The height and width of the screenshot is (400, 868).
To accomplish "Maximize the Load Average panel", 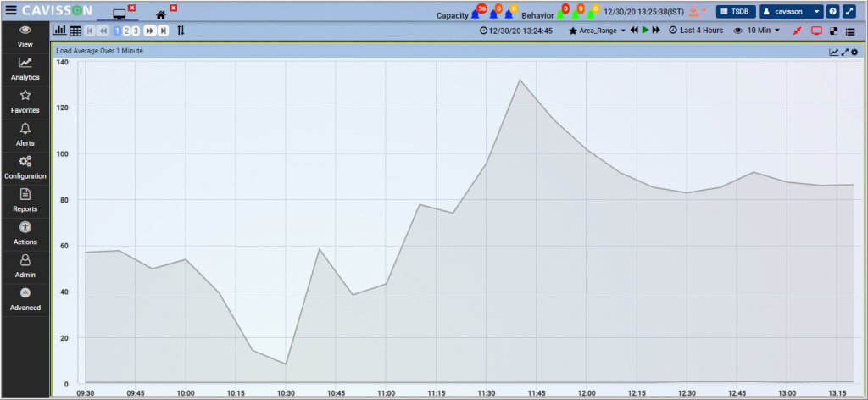I will (845, 52).
